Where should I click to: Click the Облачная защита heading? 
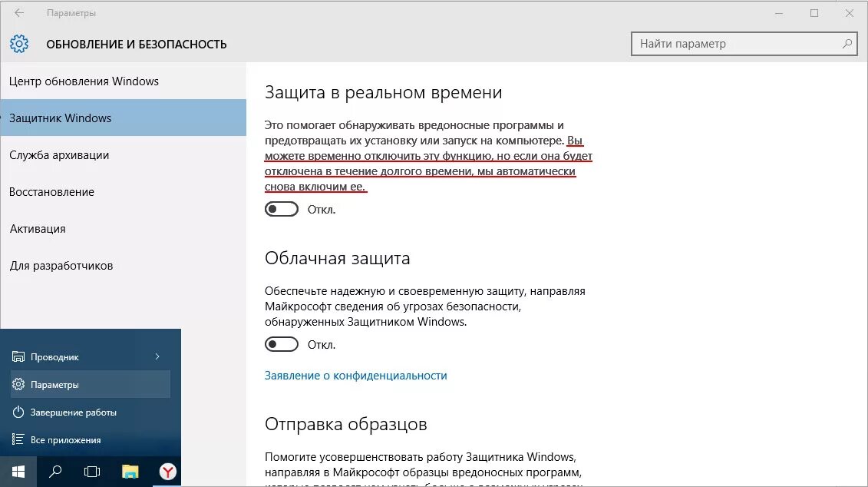click(x=337, y=258)
